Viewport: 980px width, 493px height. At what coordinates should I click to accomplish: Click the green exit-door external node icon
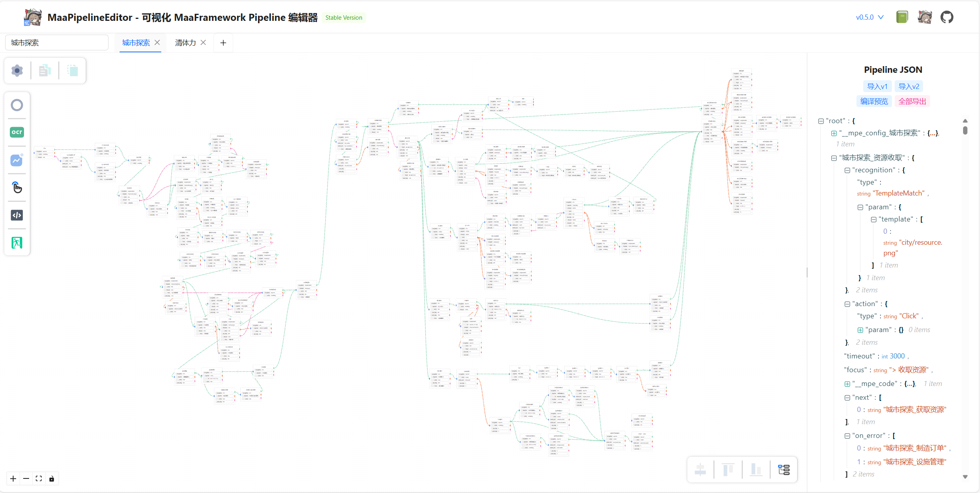(17, 243)
